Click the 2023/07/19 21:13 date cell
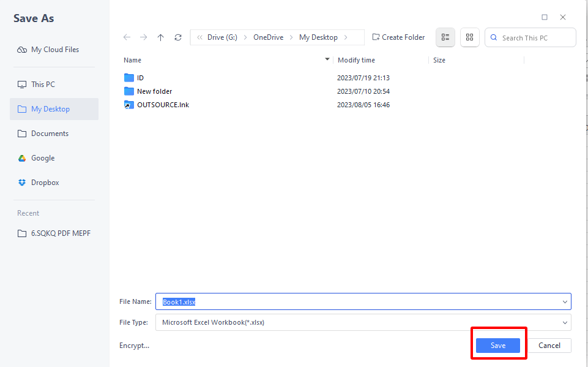The image size is (588, 367). point(363,78)
